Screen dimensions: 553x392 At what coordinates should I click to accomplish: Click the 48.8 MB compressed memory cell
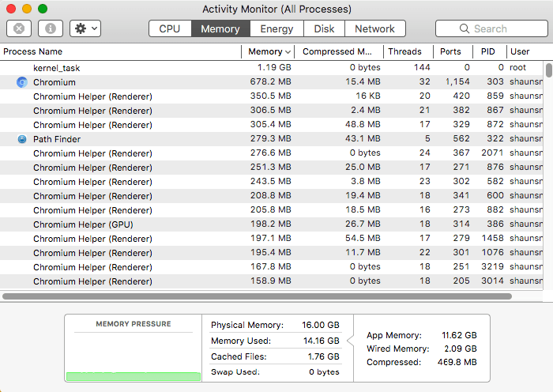click(363, 125)
